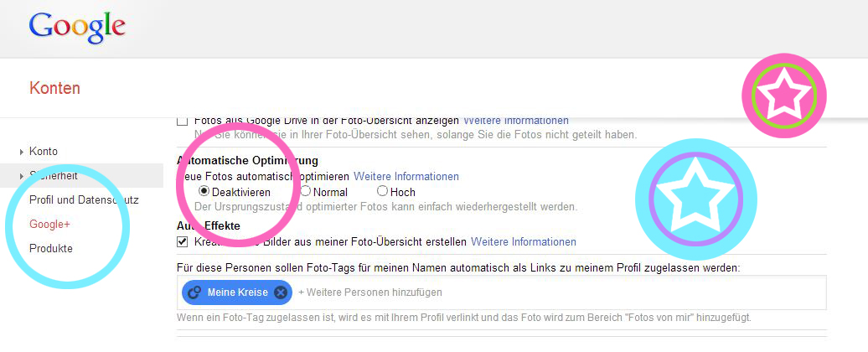Click the sentence 'Für diese Personen sollen Foto-Tags'
This screenshot has height=352, width=868.
pyautogui.click(x=457, y=268)
